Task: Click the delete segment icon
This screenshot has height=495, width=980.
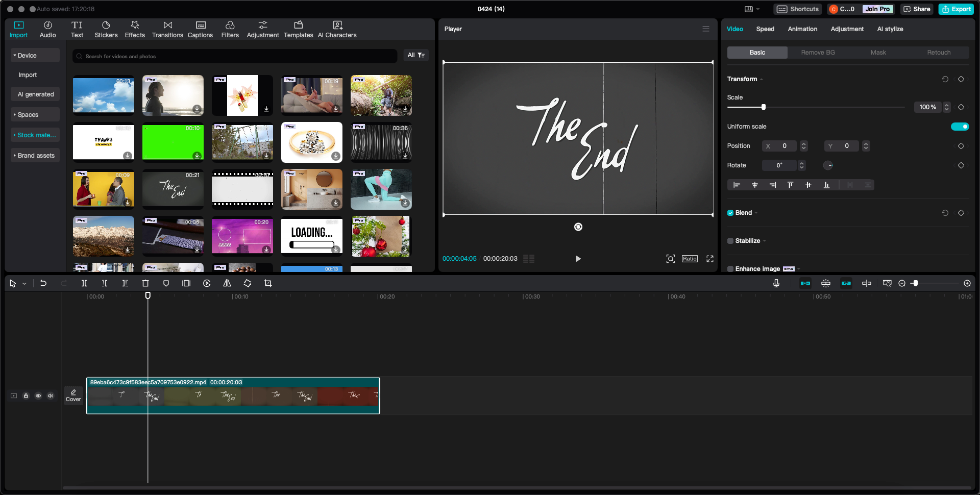Action: 145,283
